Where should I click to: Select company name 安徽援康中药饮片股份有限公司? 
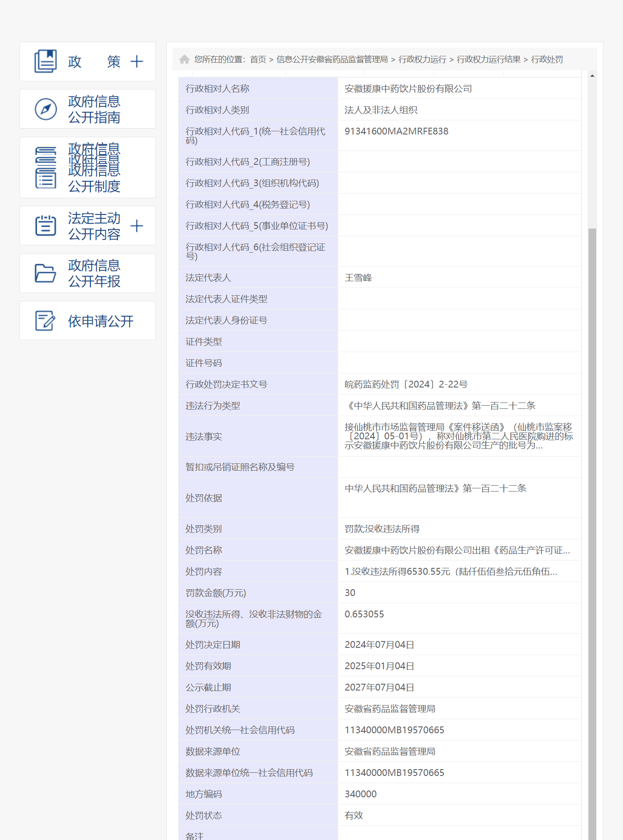(x=408, y=89)
